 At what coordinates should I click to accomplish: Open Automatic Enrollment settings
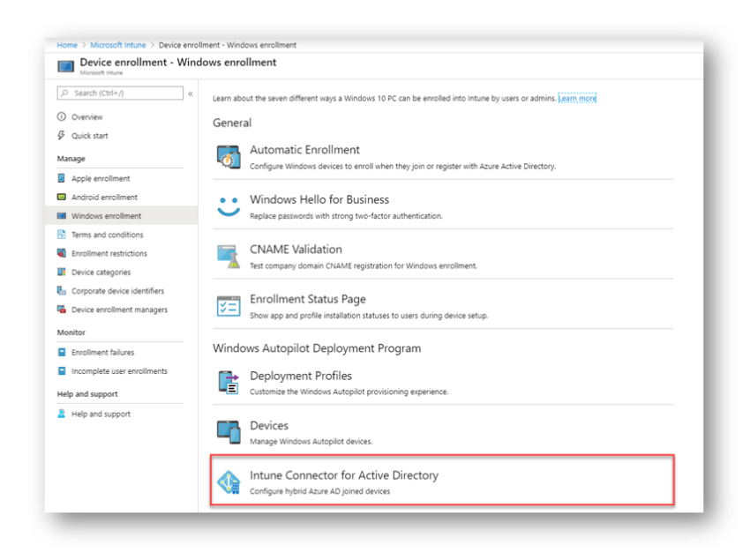click(304, 150)
